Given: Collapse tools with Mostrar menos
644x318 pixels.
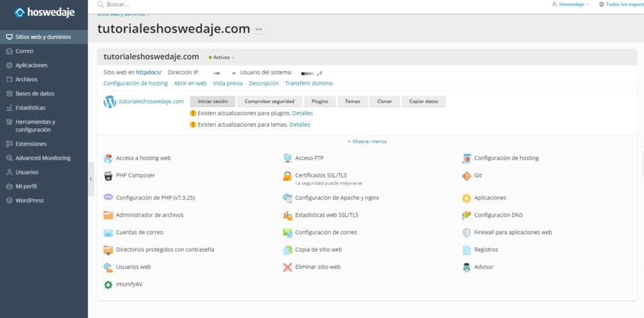Looking at the screenshot, I should (367, 142).
